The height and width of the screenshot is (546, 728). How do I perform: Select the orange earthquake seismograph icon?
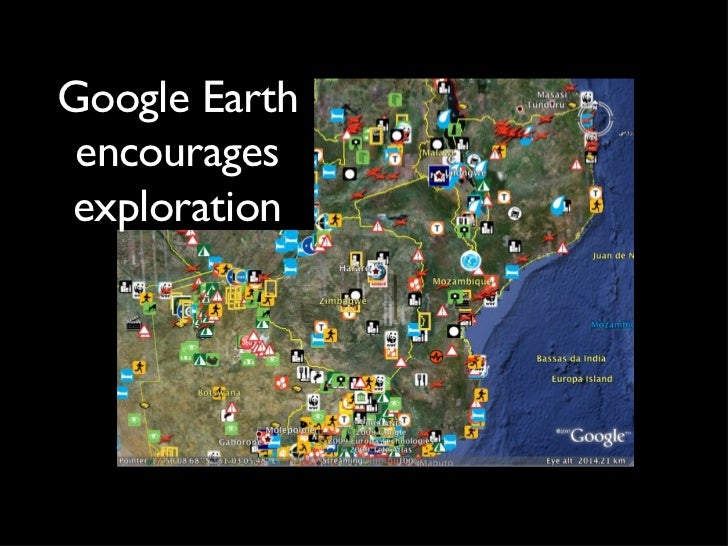click(x=437, y=356)
